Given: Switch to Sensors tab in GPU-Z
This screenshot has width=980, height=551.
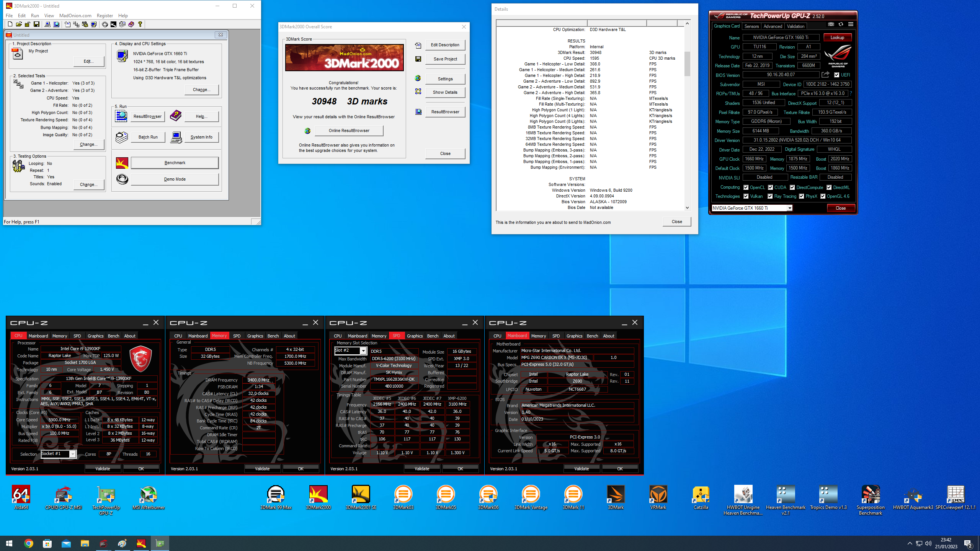Looking at the screenshot, I should coord(751,26).
